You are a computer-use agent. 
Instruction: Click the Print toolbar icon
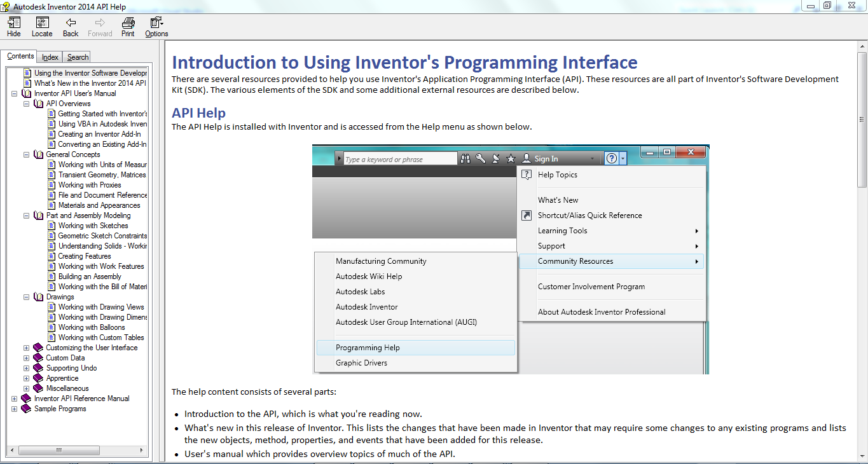[x=128, y=23]
